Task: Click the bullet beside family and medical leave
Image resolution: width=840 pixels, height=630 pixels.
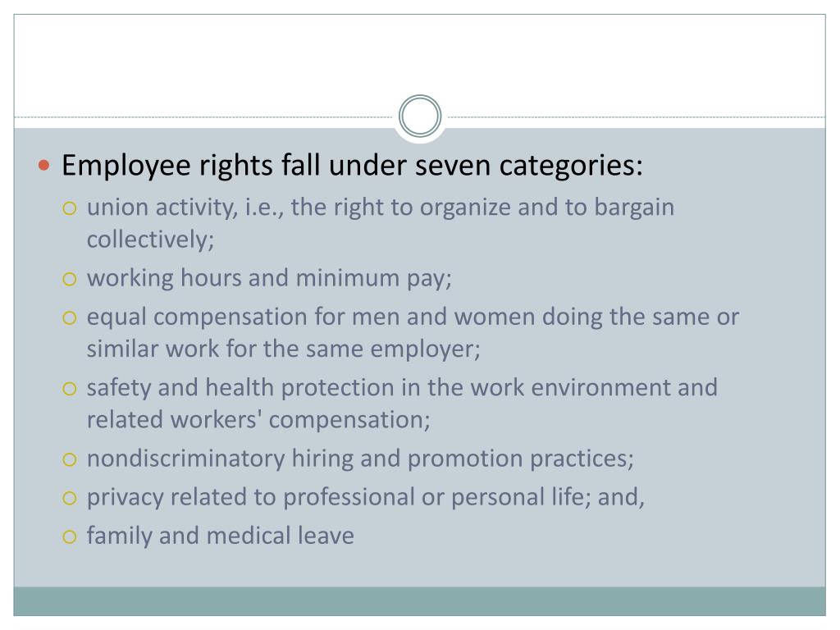Action: pyautogui.click(x=70, y=536)
